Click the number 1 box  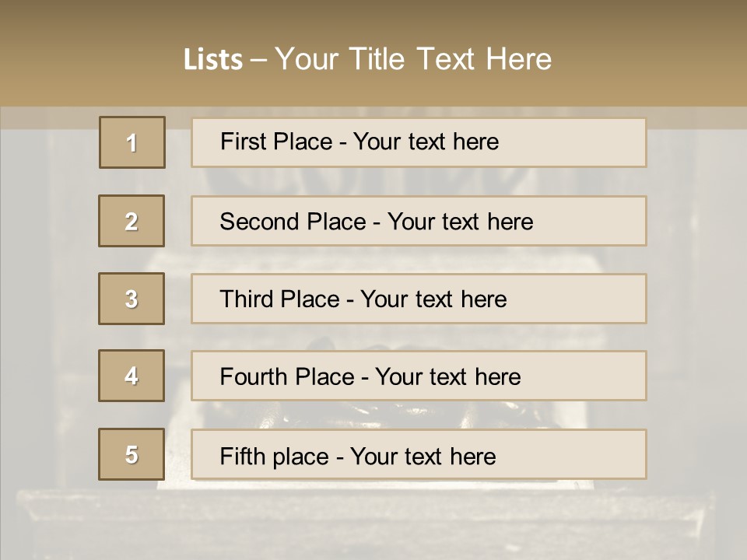click(x=132, y=142)
